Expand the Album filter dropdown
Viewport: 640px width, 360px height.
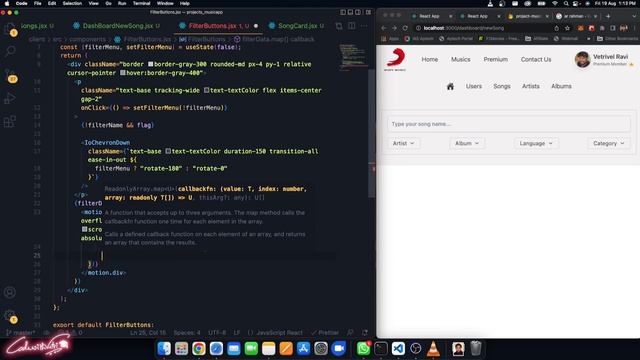pyautogui.click(x=467, y=143)
